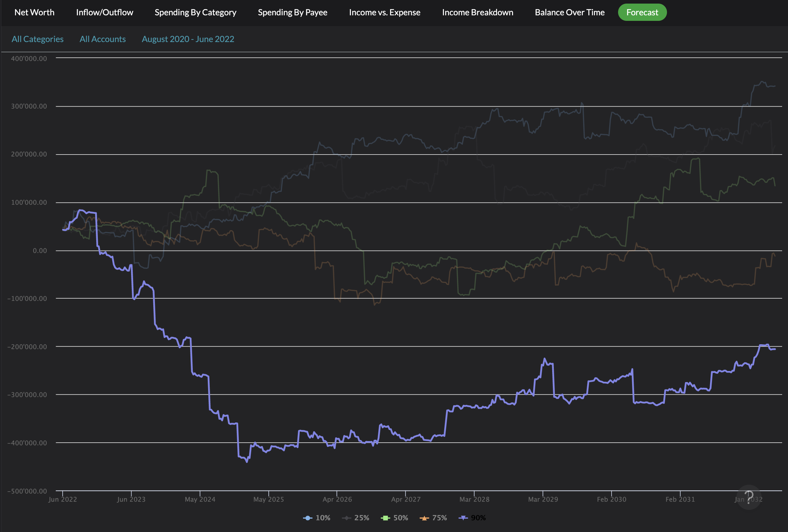Toggle the 50% series label in the legend
The height and width of the screenshot is (532, 788).
click(x=401, y=518)
